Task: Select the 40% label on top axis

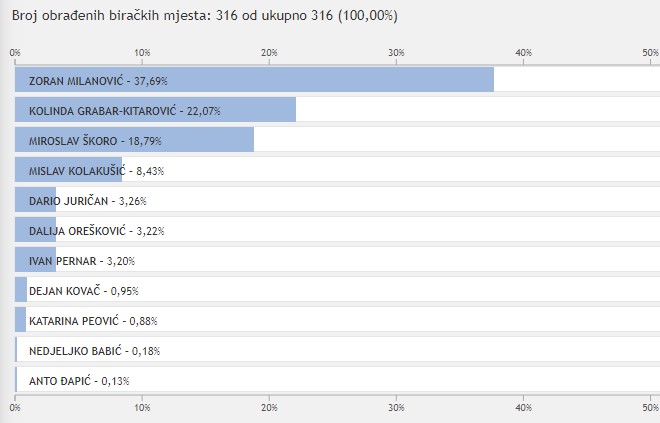Action: pos(523,52)
